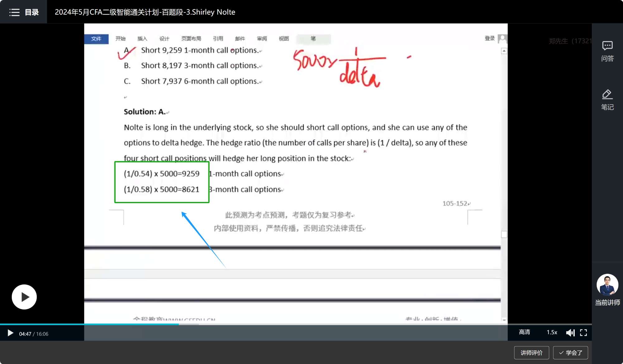Image resolution: width=623 pixels, height=364 pixels.
Task: Click the 登录 login link in Word
Action: pos(489,38)
